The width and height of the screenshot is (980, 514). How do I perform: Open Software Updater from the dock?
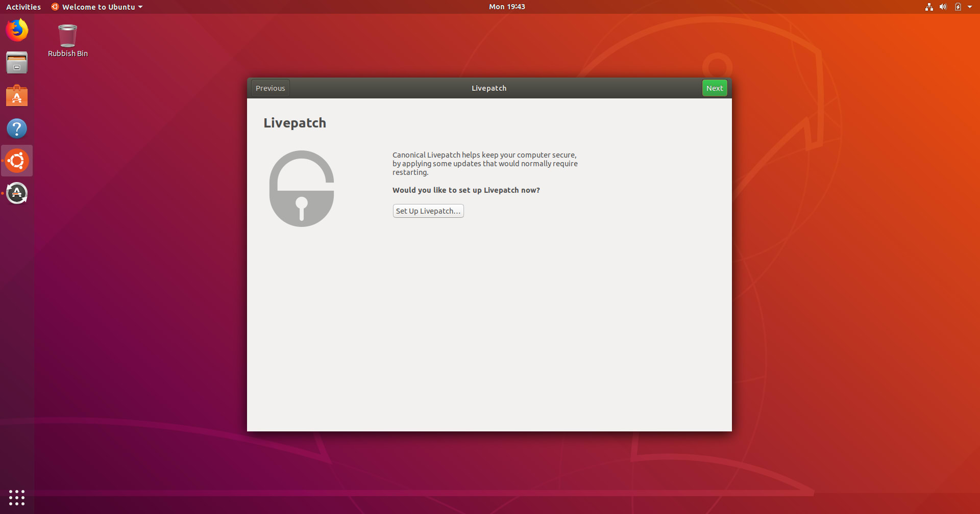click(17, 193)
